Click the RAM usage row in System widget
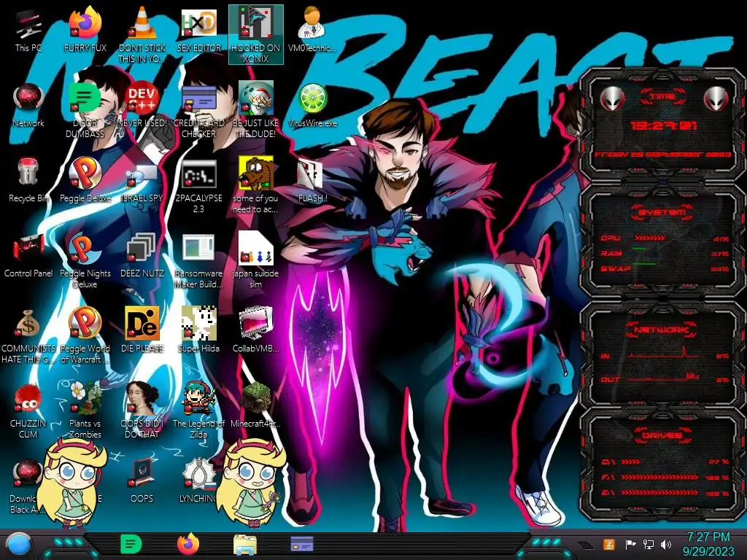Screen dimensions: 747x560 pyautogui.click(x=665, y=253)
